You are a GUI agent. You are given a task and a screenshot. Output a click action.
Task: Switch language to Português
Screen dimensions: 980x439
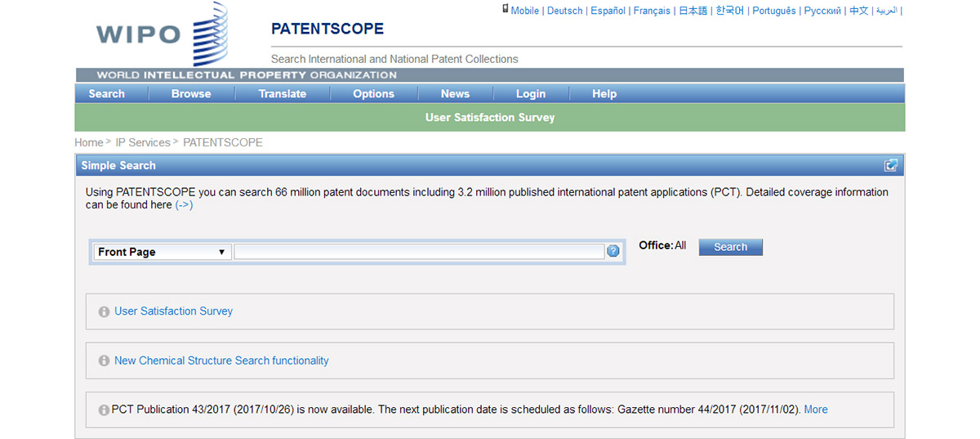[x=774, y=11]
